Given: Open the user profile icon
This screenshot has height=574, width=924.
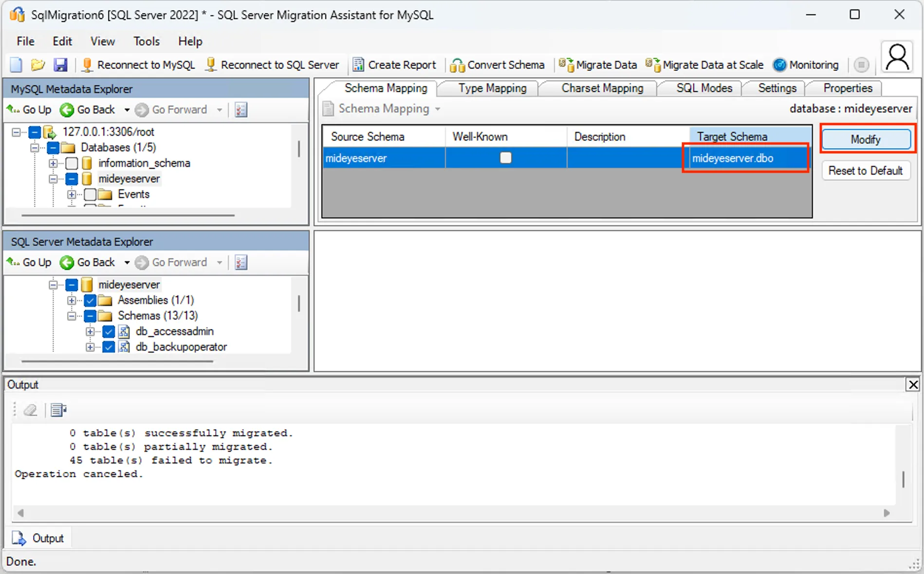Looking at the screenshot, I should [x=897, y=57].
